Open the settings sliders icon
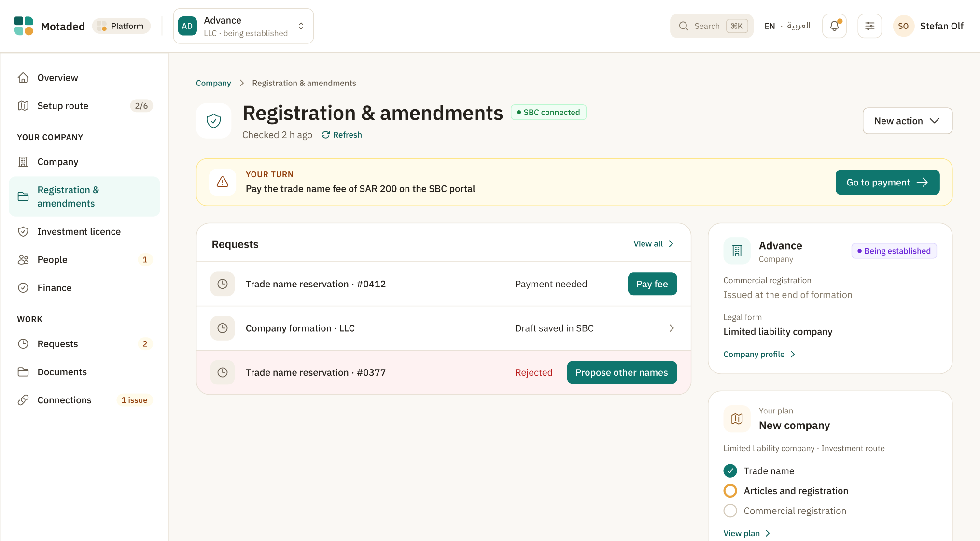The height and width of the screenshot is (541, 980). [x=869, y=26]
